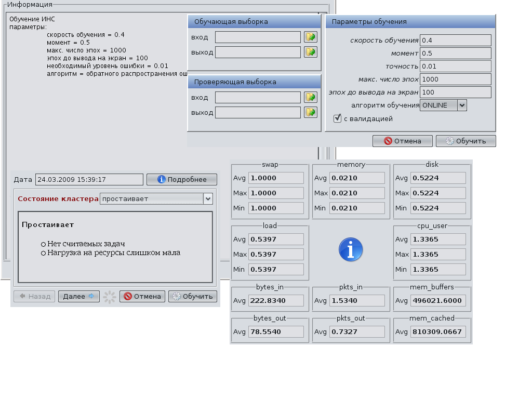Click the 'Проверяющая выборка' panel header

(254, 82)
